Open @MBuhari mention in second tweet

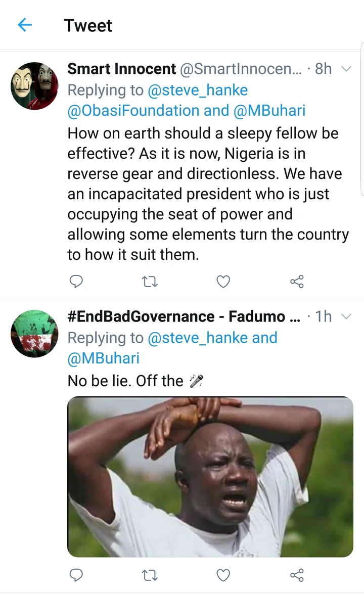(103, 358)
